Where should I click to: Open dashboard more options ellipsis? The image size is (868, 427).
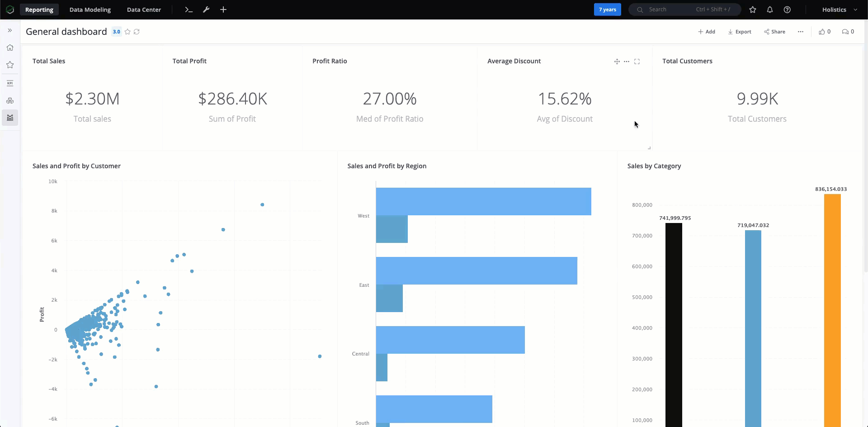(801, 32)
